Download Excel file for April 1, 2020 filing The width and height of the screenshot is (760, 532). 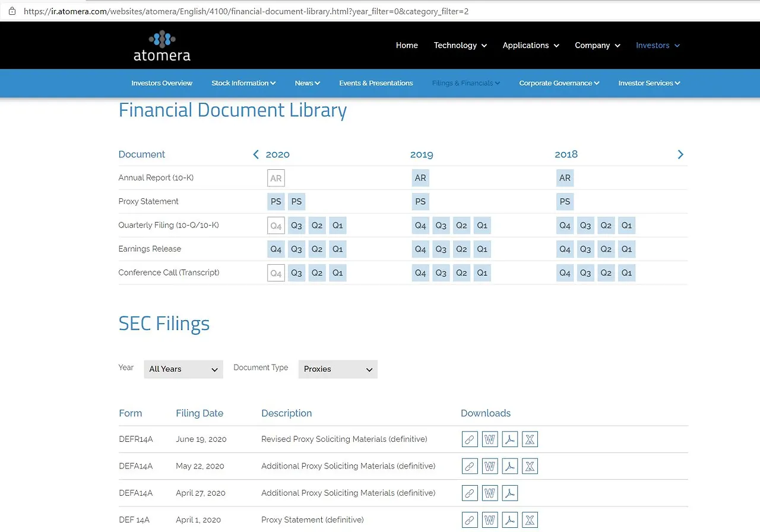530,520
